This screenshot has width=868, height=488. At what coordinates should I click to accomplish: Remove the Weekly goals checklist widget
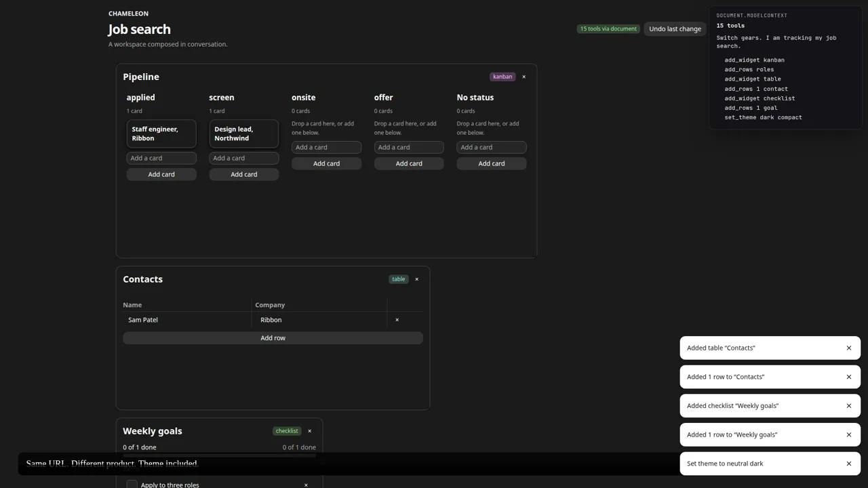point(309,431)
